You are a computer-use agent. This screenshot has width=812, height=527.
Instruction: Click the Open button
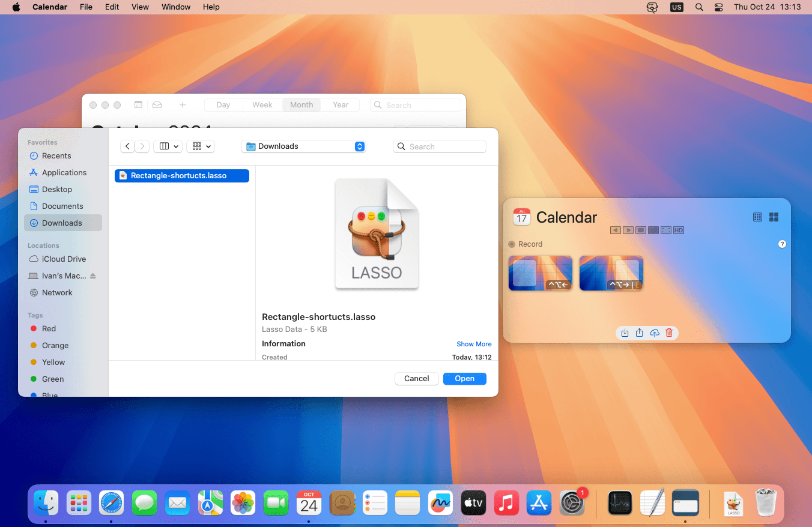click(x=465, y=379)
